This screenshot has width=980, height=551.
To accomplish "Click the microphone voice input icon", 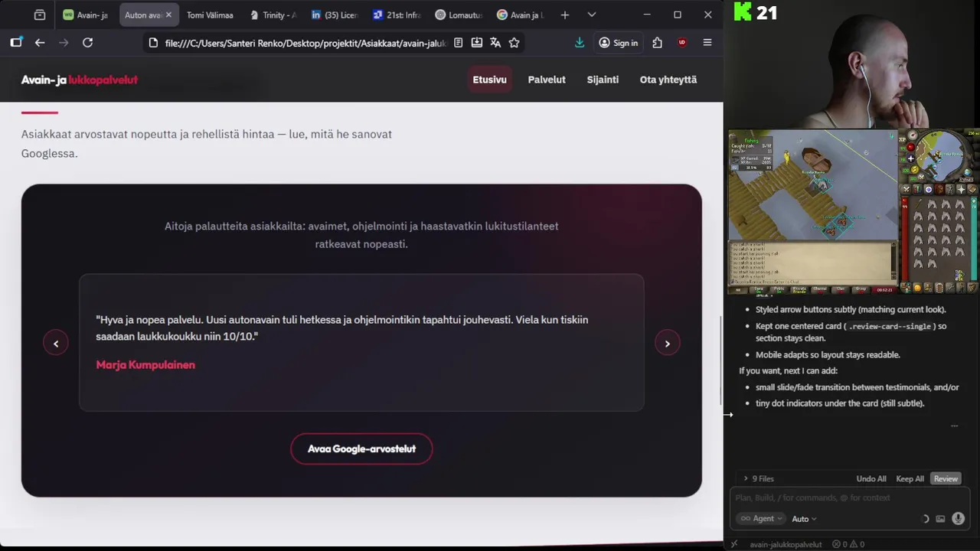I will click(958, 518).
